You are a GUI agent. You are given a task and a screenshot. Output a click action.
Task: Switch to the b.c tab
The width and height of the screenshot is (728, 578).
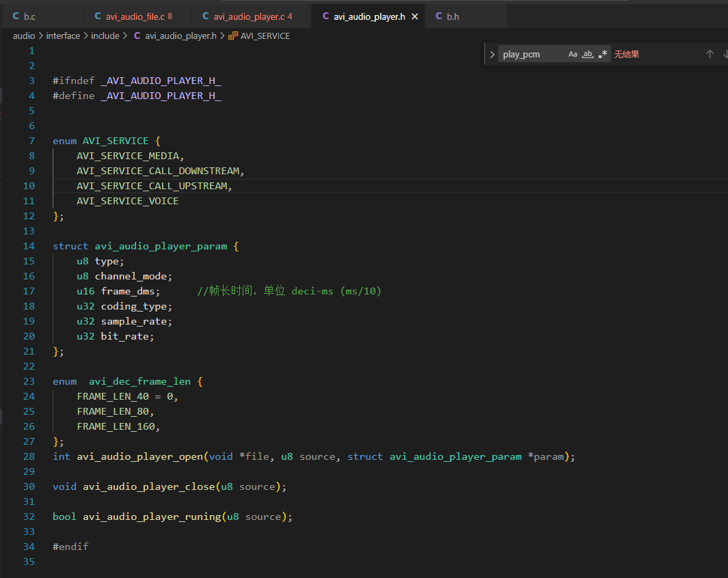42,16
